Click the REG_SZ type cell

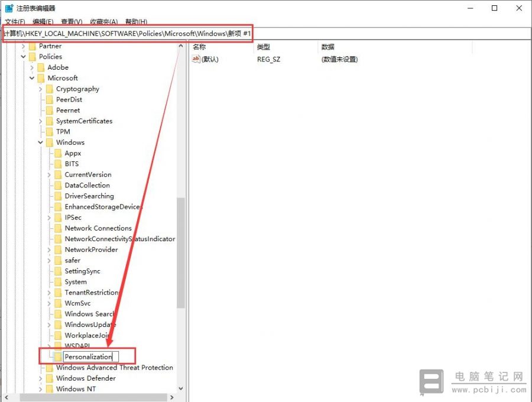click(x=269, y=59)
